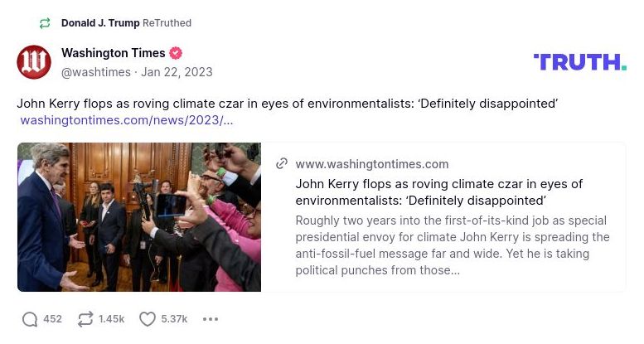Click the reply speech bubble icon
The height and width of the screenshot is (344, 644).
[x=30, y=319]
